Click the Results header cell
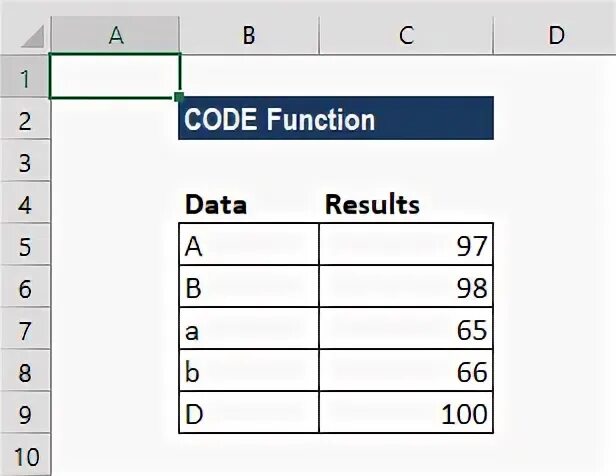This screenshot has height=476, width=616. 406,203
